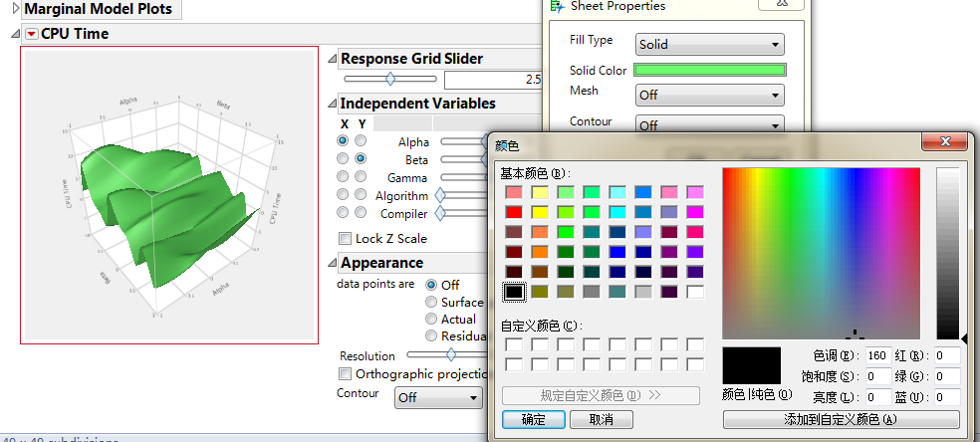
Task: Close the 颜色 color dialog
Action: pyautogui.click(x=944, y=141)
